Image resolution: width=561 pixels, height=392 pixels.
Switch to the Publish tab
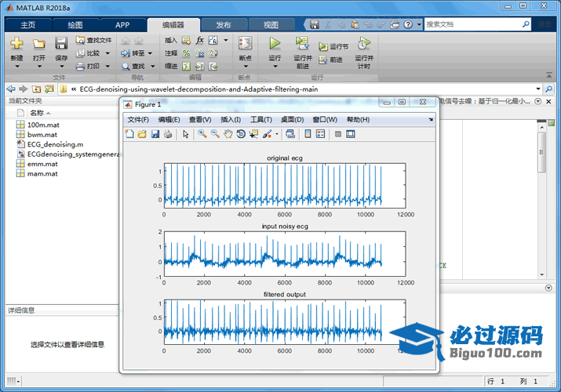(x=224, y=25)
